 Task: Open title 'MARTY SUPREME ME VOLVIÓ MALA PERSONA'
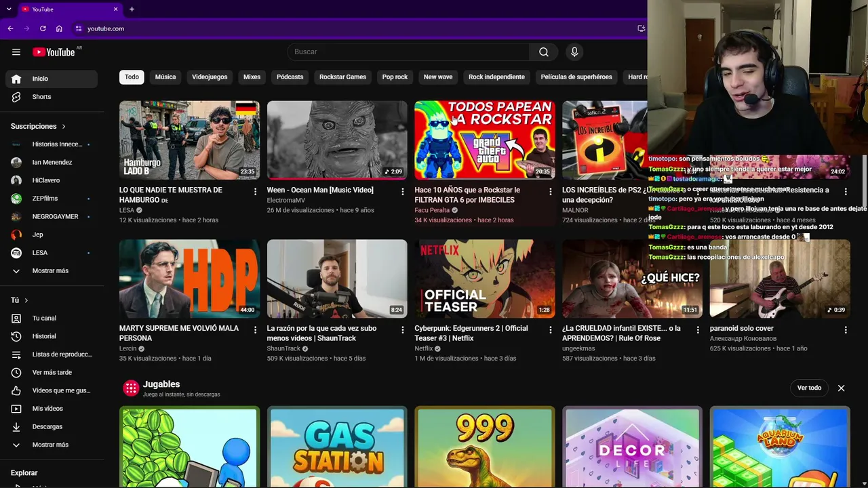click(x=179, y=333)
